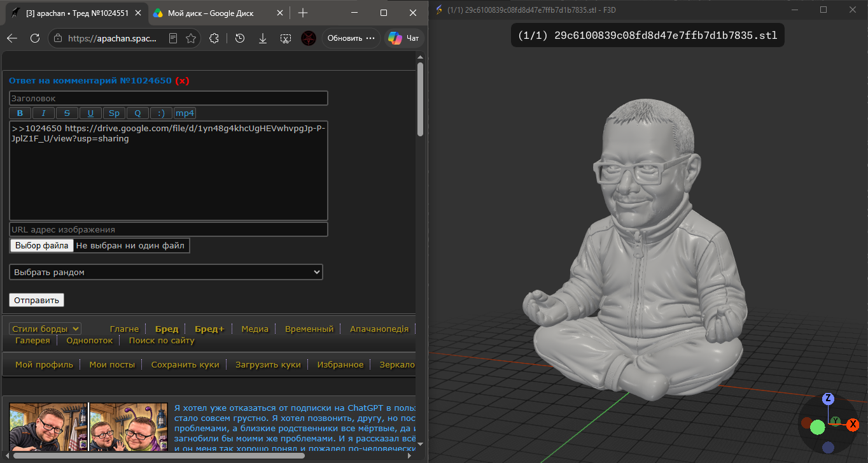
Task: Open the downloads arrow icon
Action: point(263,38)
